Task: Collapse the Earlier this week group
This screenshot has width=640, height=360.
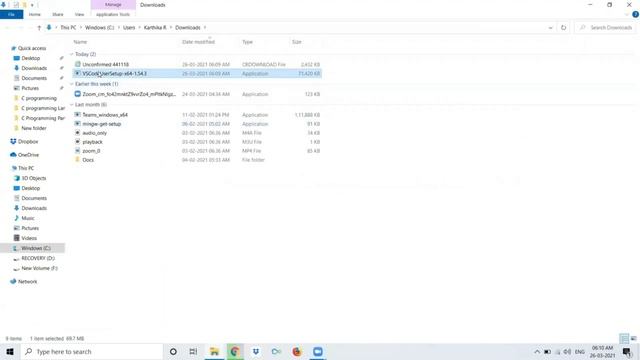Action: tap(71, 84)
